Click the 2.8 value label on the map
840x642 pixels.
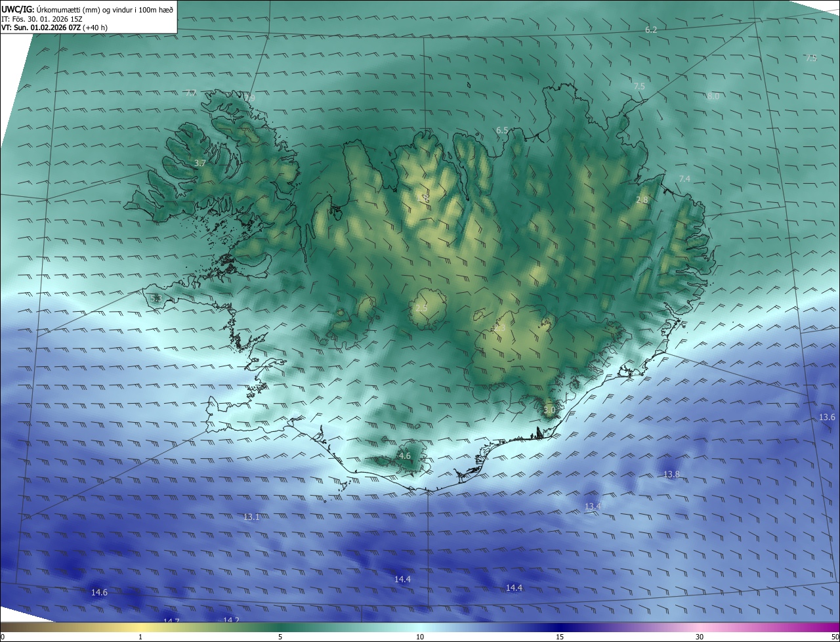point(642,200)
